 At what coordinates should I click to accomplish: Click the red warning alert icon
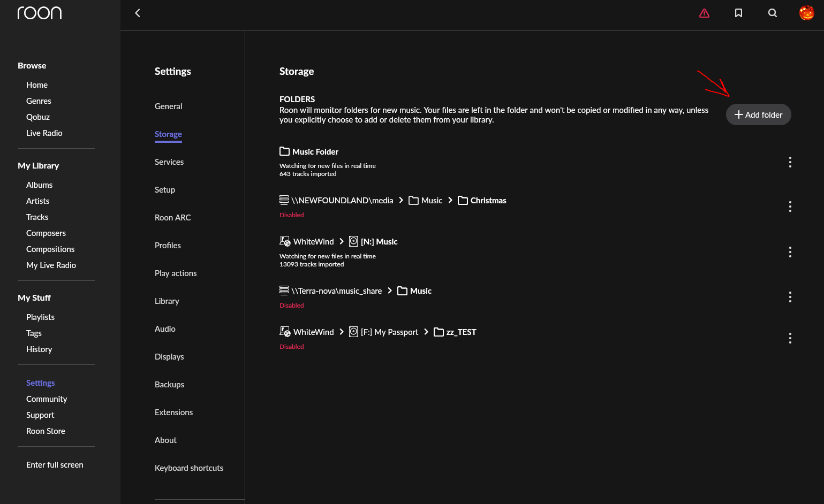pyautogui.click(x=704, y=13)
